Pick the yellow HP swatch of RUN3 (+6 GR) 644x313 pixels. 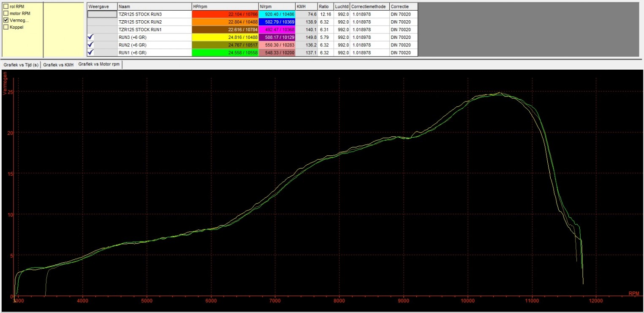coord(225,37)
